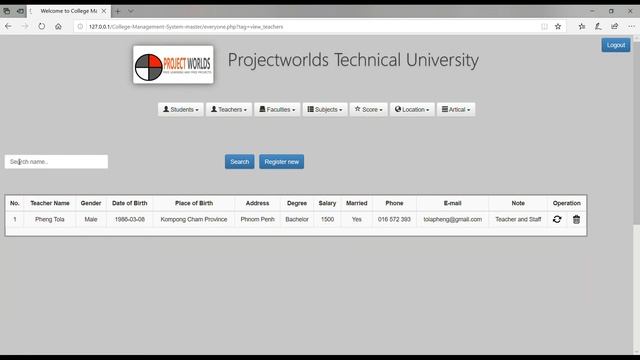The image size is (640, 360).
Task: Click Salary column header
Action: click(x=327, y=203)
